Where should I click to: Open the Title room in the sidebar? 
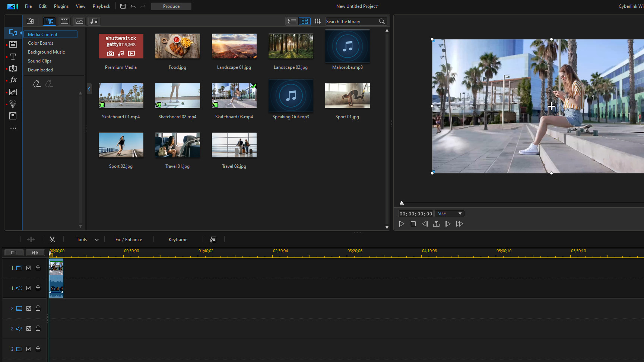click(x=13, y=57)
